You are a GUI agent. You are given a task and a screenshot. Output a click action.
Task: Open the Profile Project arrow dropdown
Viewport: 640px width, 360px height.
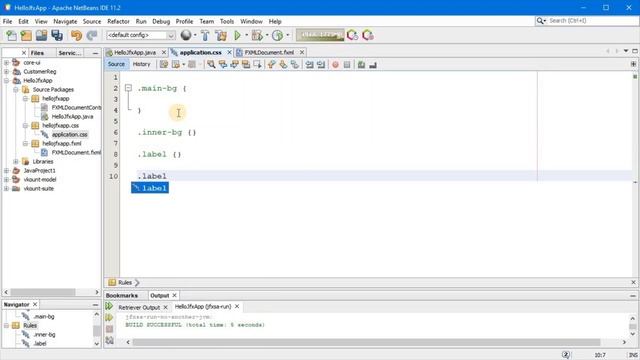point(288,36)
